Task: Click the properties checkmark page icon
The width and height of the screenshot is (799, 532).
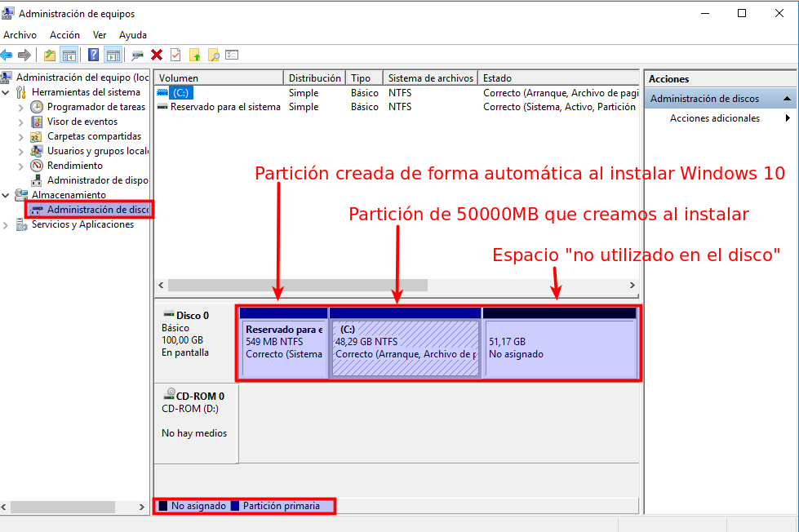Action: (x=175, y=55)
